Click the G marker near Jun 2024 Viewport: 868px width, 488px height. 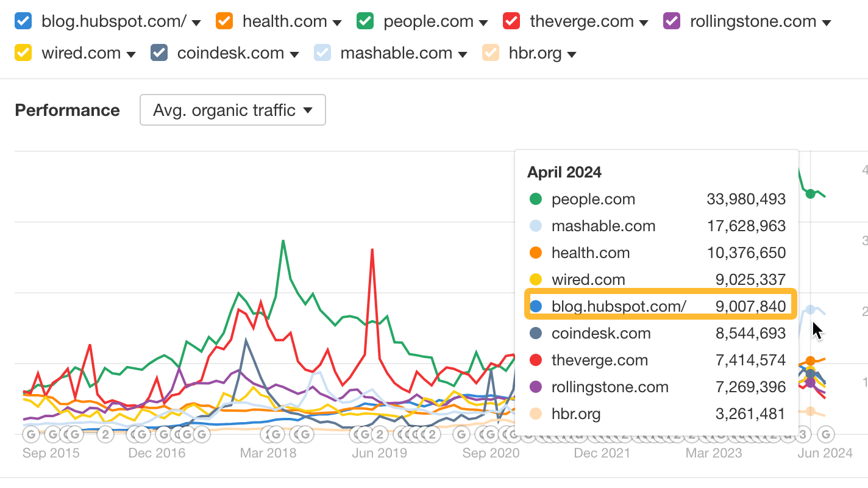point(827,434)
